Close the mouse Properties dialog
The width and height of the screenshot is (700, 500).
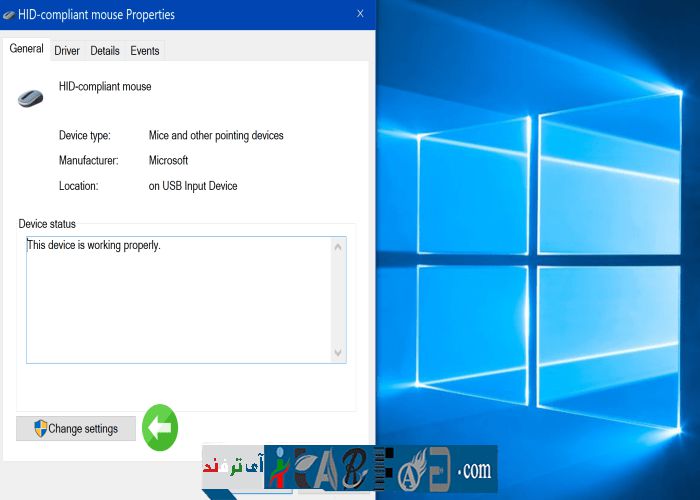point(360,14)
